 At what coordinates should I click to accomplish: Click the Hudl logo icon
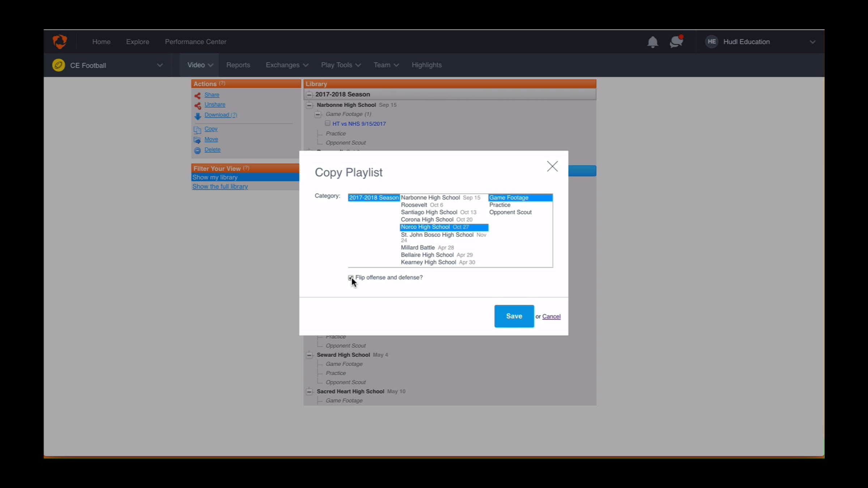[60, 42]
